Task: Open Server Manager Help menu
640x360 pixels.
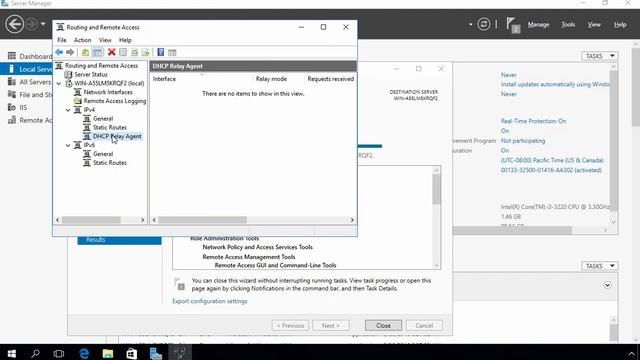Action: 620,24
